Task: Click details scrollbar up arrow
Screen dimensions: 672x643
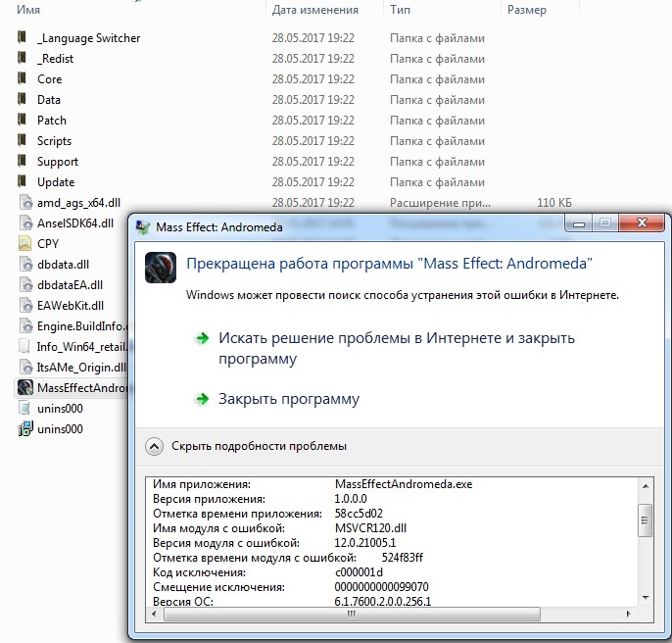Action: (x=646, y=486)
